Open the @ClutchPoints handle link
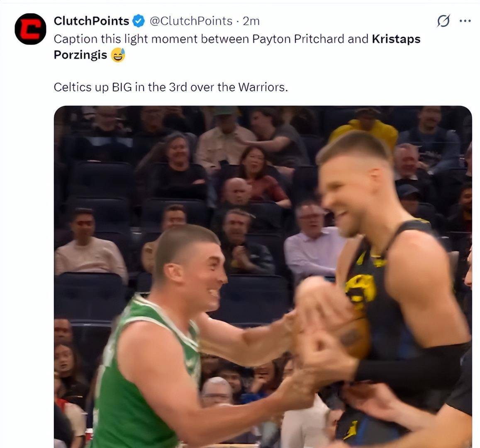 [191, 21]
